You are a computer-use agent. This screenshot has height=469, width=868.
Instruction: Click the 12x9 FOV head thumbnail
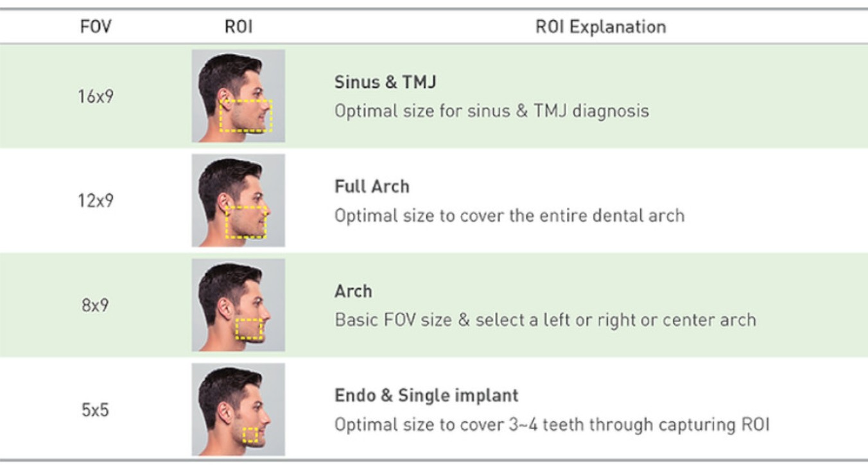coord(238,200)
